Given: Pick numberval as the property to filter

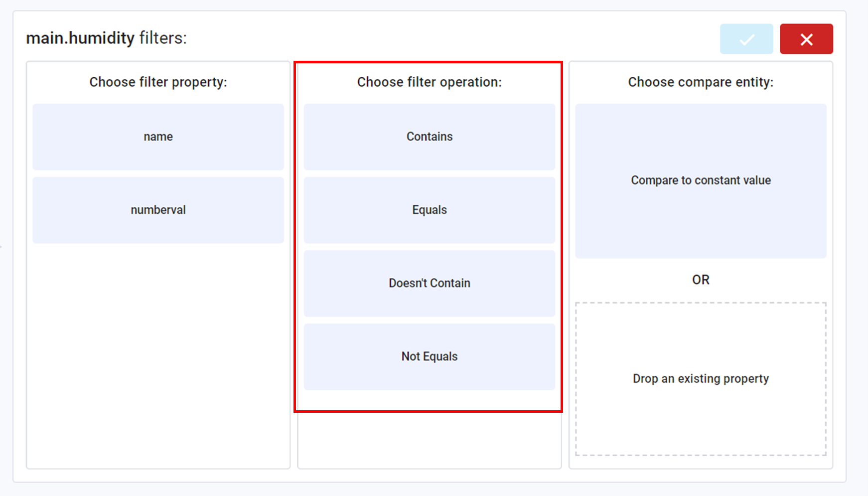Looking at the screenshot, I should click(157, 209).
